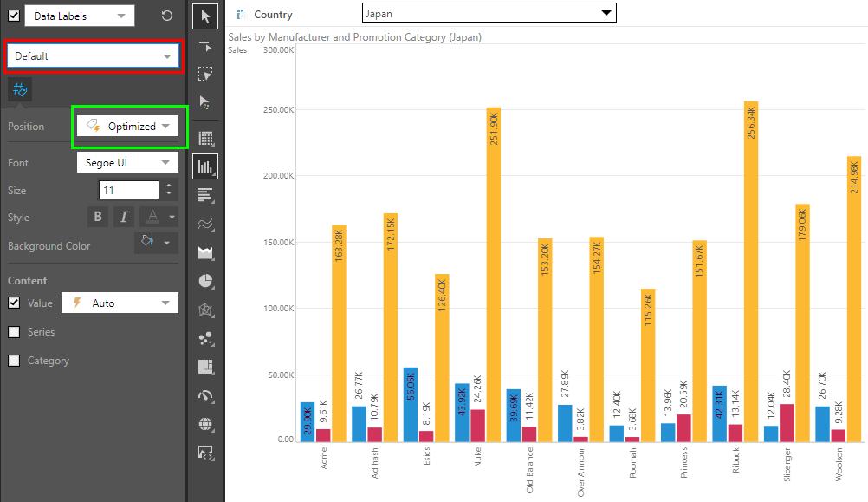Select the horizontal bar chart visualization
This screenshot has height=502, width=868.
point(205,195)
